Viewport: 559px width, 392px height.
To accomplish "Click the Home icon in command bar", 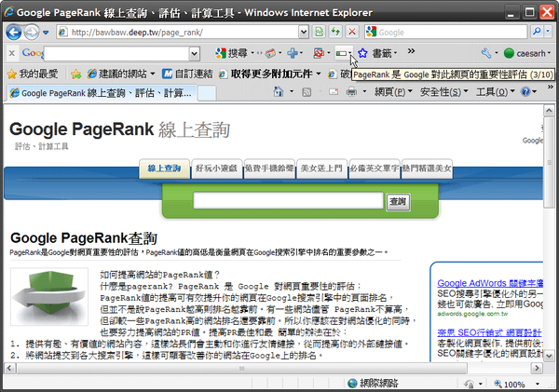I will tap(279, 92).
